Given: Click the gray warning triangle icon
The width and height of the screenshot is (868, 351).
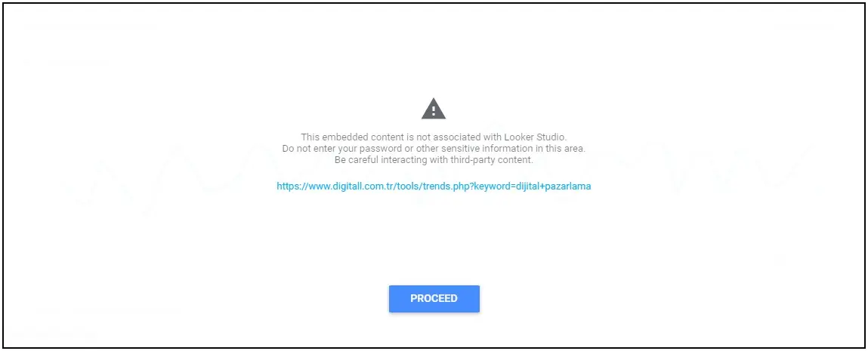Looking at the screenshot, I should 434,109.
